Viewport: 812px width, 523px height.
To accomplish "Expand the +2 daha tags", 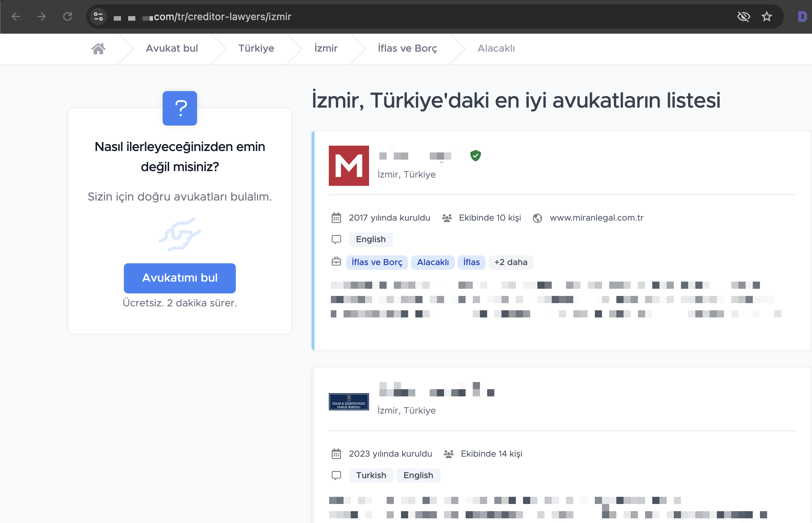I will pos(511,262).
